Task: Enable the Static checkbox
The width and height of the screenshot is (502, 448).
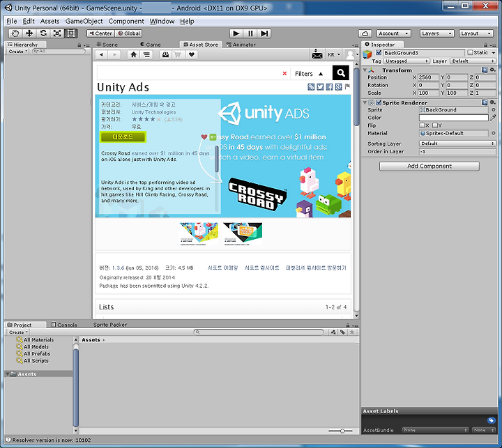Action: coord(470,52)
